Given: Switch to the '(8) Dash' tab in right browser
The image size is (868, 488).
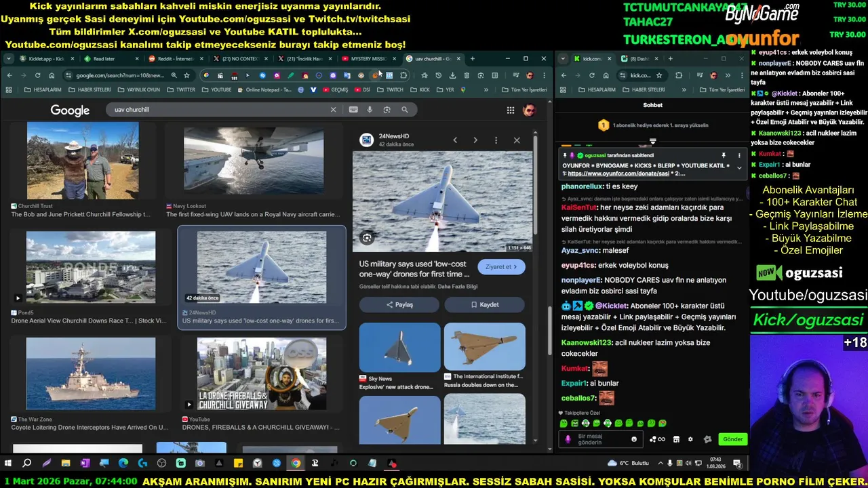Looking at the screenshot, I should [x=638, y=59].
